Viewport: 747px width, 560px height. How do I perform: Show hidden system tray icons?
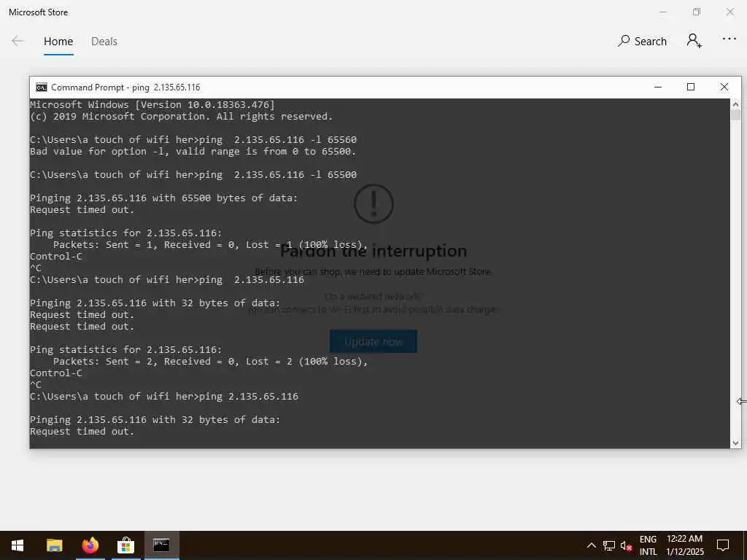point(591,545)
